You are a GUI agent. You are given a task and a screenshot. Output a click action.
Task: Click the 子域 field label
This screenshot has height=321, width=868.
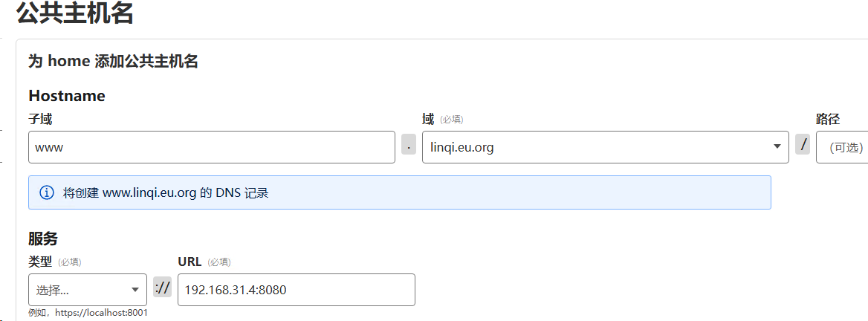click(40, 119)
